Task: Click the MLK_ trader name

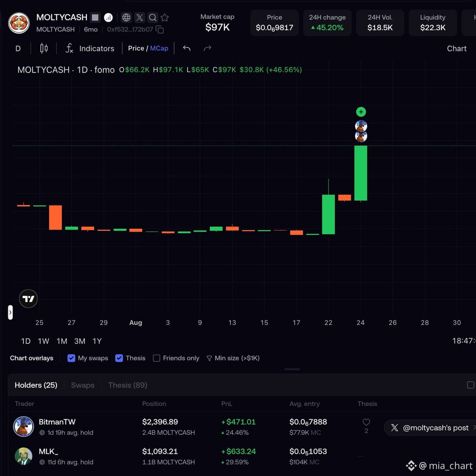Action: click(x=48, y=451)
